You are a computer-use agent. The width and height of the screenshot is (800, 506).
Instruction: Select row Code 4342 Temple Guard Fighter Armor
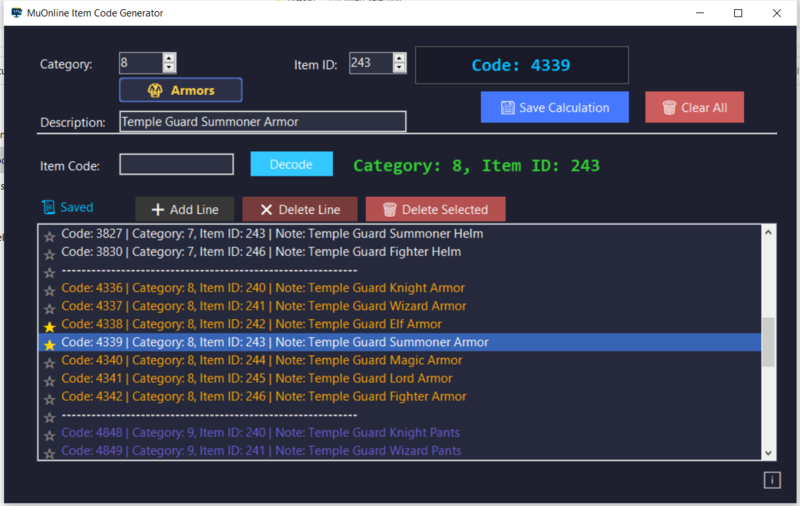[400, 397]
